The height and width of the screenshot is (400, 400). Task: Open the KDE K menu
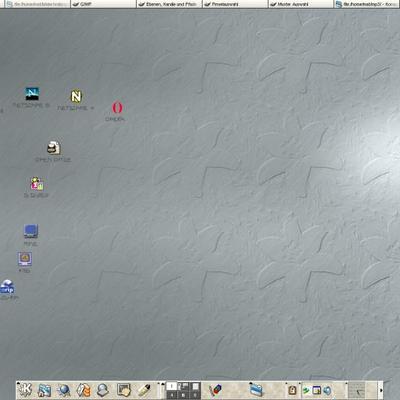[x=26, y=389]
